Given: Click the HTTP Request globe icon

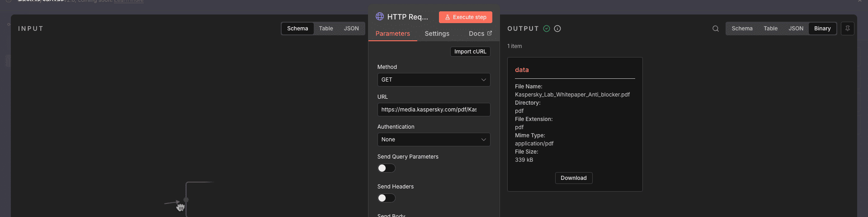Looking at the screenshot, I should tap(380, 16).
